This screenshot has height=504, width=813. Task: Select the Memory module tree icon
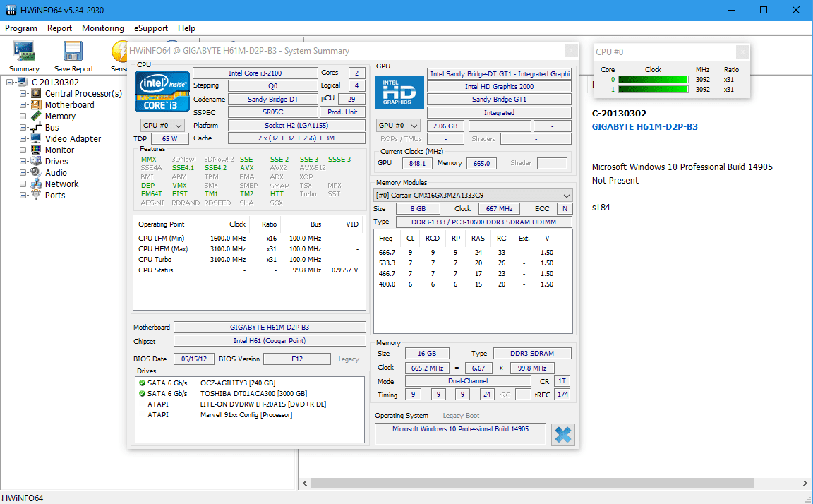click(x=36, y=116)
